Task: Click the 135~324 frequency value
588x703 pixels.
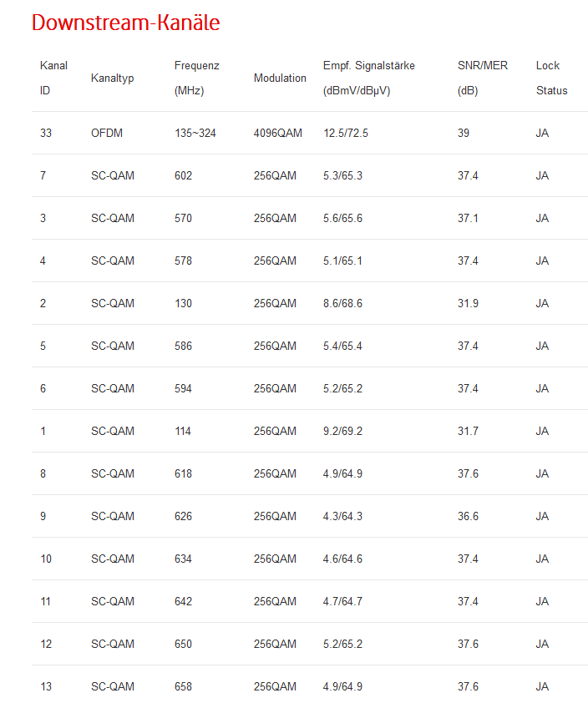Action: coord(195,133)
